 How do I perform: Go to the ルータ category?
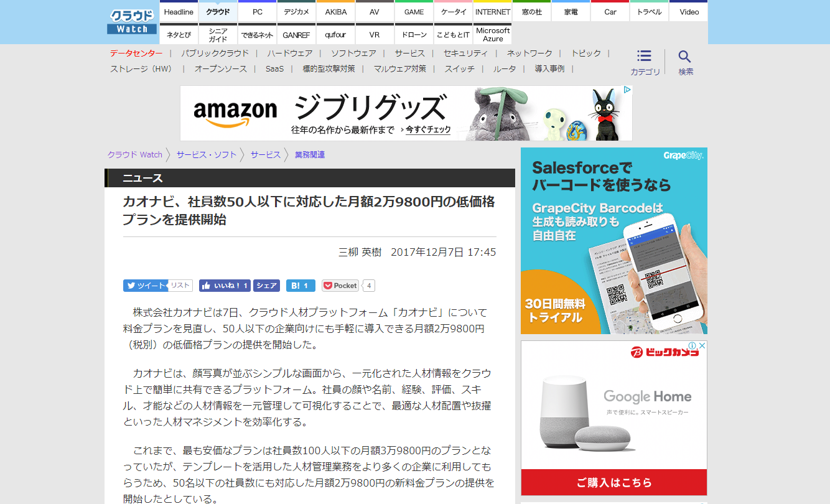pos(505,69)
